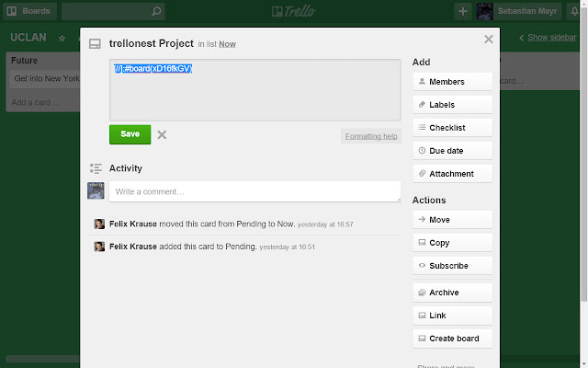Click Felix Krause avatar on moved entry
This screenshot has height=368, width=588.
coord(99,224)
